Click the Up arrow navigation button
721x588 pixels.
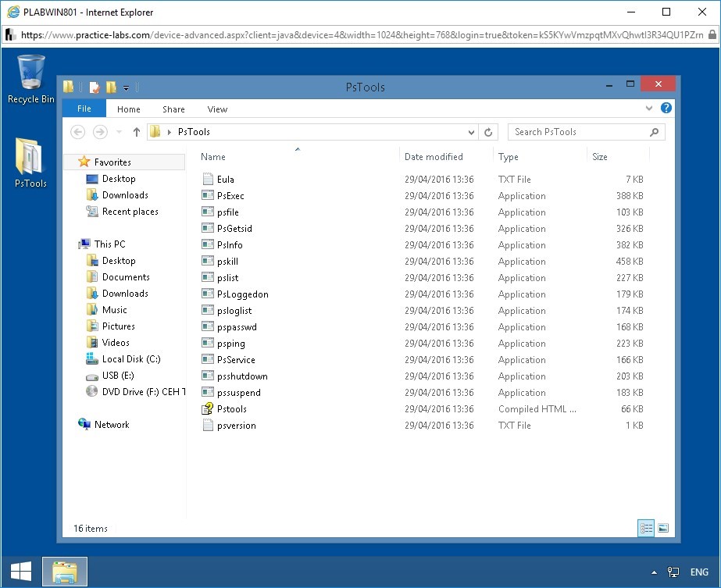(x=136, y=132)
